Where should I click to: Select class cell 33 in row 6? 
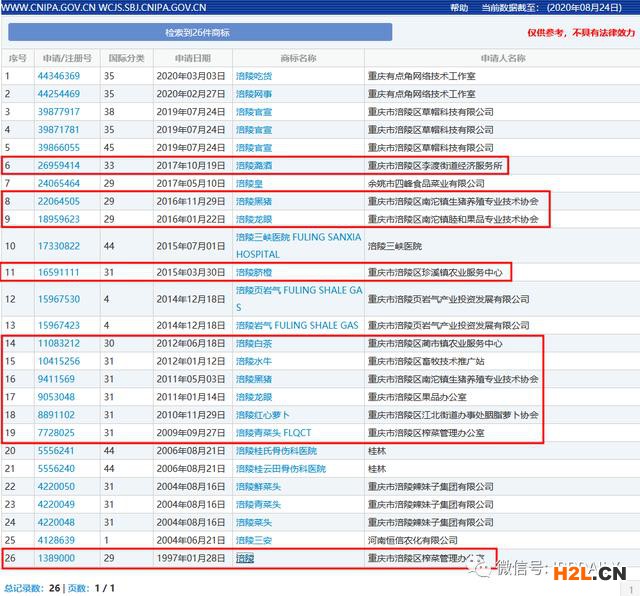pos(109,166)
